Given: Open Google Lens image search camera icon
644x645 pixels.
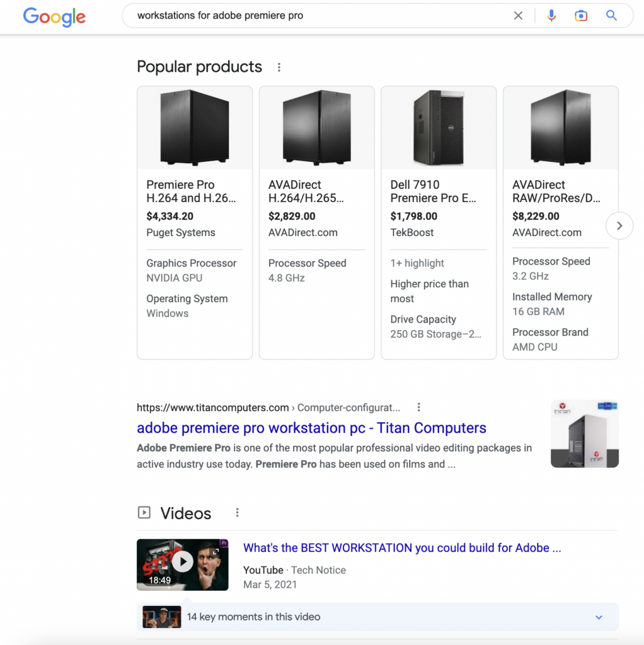Looking at the screenshot, I should [x=580, y=16].
